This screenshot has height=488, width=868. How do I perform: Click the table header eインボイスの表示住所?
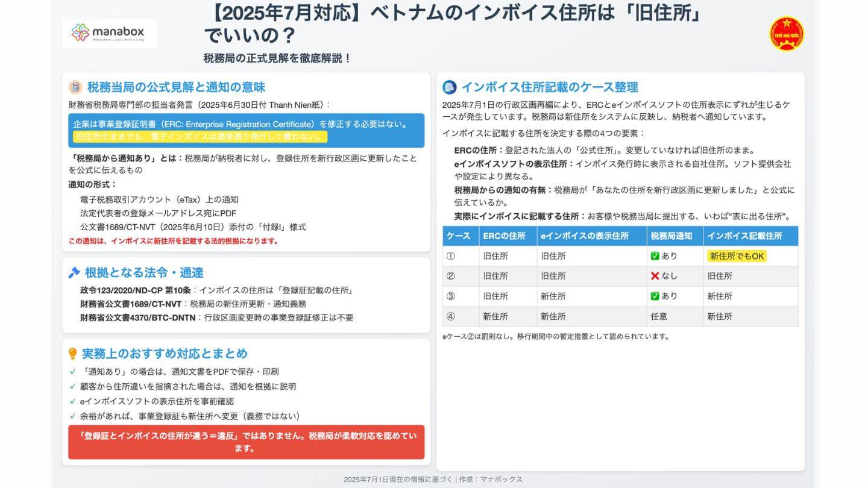tap(592, 236)
